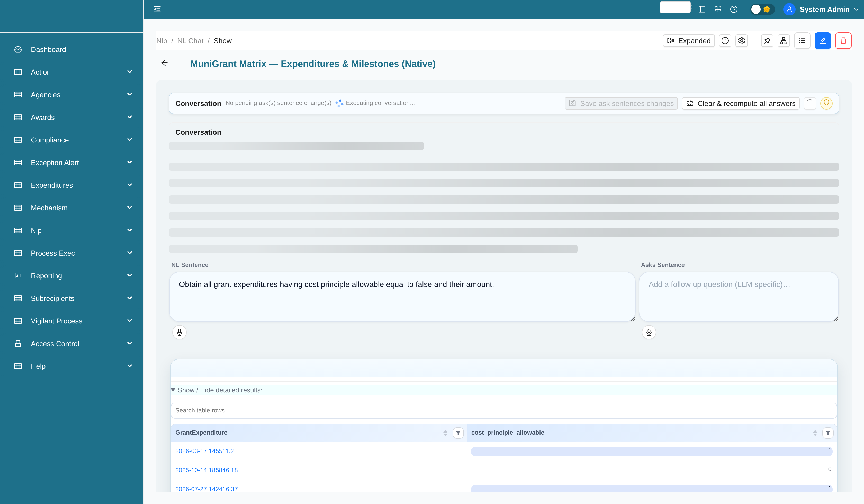This screenshot has width=864, height=504.
Task: Click the red delete trash button
Action: [843, 41]
